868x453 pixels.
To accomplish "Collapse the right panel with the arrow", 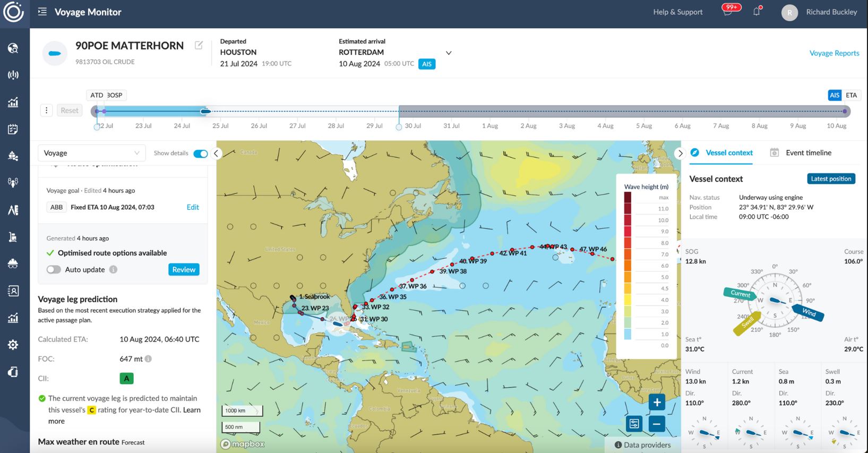I will 680,153.
